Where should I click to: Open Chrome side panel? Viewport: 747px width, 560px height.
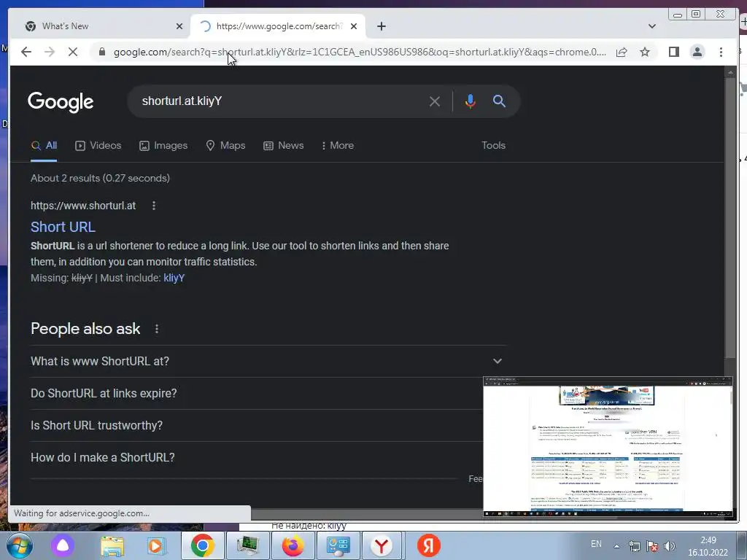tap(673, 52)
